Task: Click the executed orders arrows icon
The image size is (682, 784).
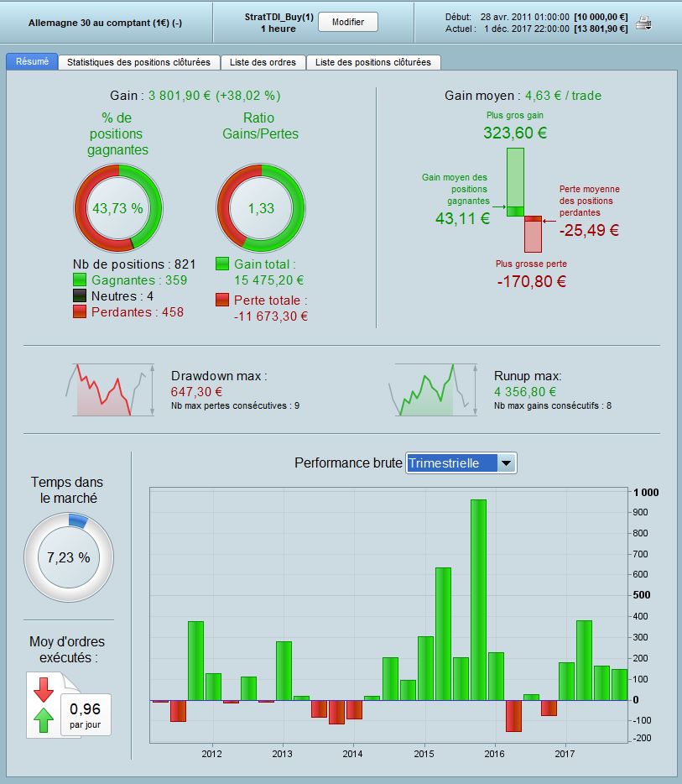Action: pyautogui.click(x=44, y=705)
